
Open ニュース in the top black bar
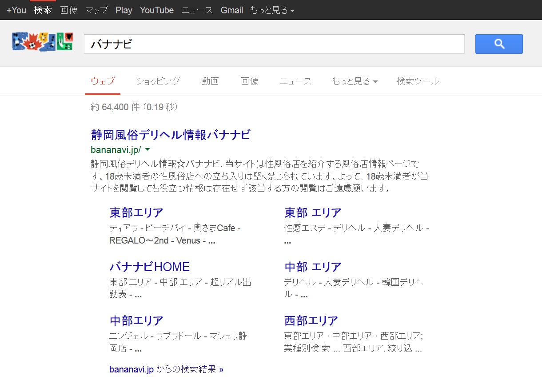[x=197, y=10]
